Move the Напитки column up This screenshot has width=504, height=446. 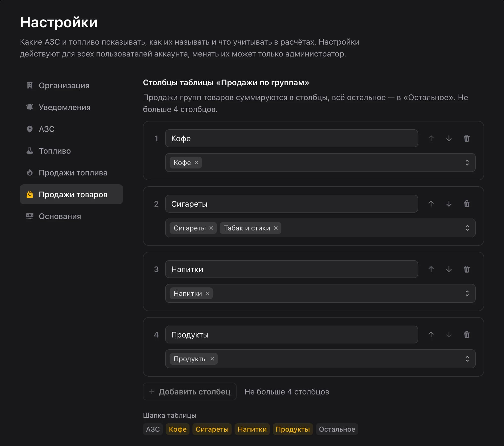pyautogui.click(x=431, y=269)
